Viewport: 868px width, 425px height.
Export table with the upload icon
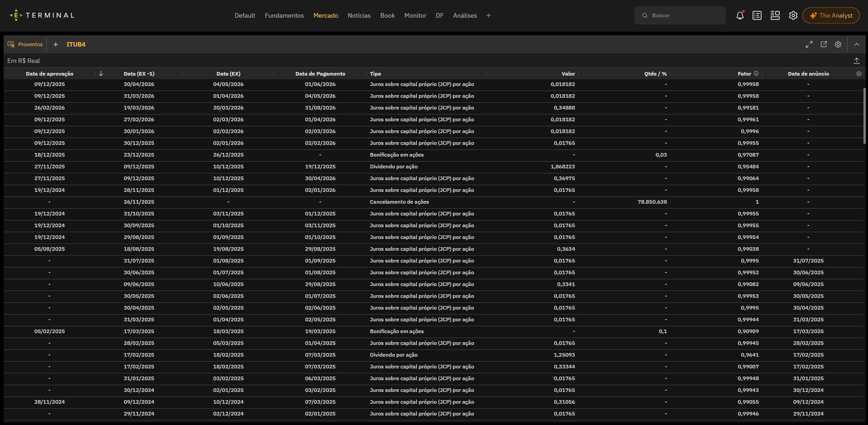(857, 61)
